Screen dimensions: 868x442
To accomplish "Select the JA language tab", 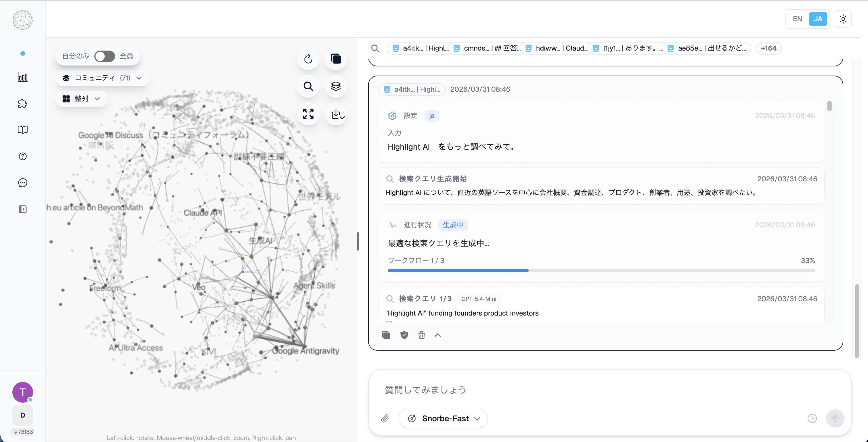I will (819, 19).
